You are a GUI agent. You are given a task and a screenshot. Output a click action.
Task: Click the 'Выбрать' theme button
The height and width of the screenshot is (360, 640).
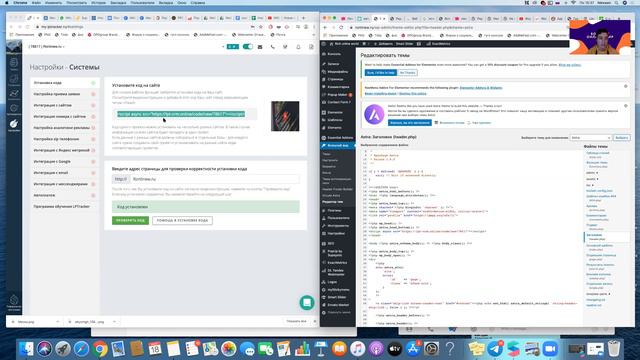tap(621, 138)
